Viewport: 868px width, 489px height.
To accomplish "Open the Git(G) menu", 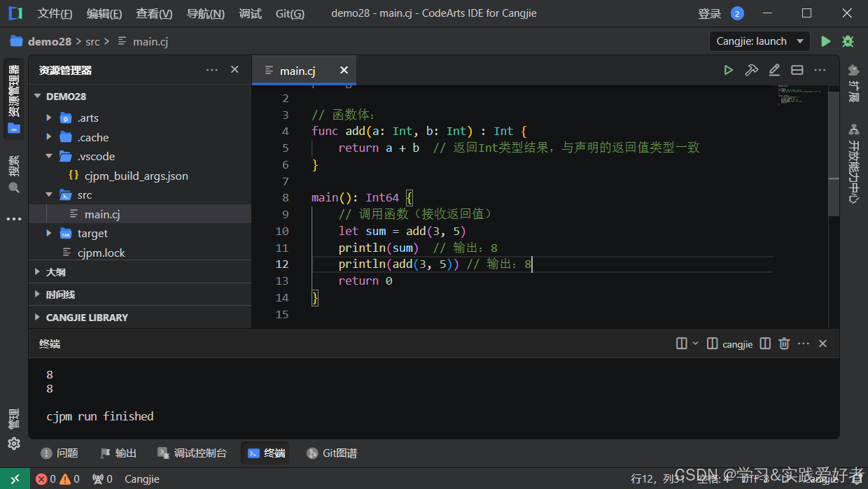I will pyautogui.click(x=290, y=13).
